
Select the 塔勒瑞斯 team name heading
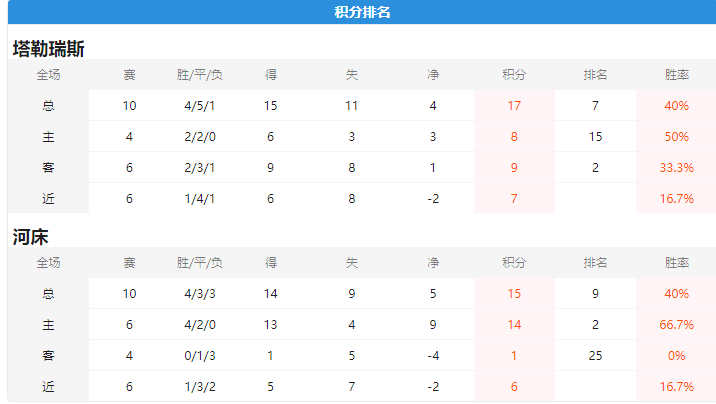(x=48, y=49)
